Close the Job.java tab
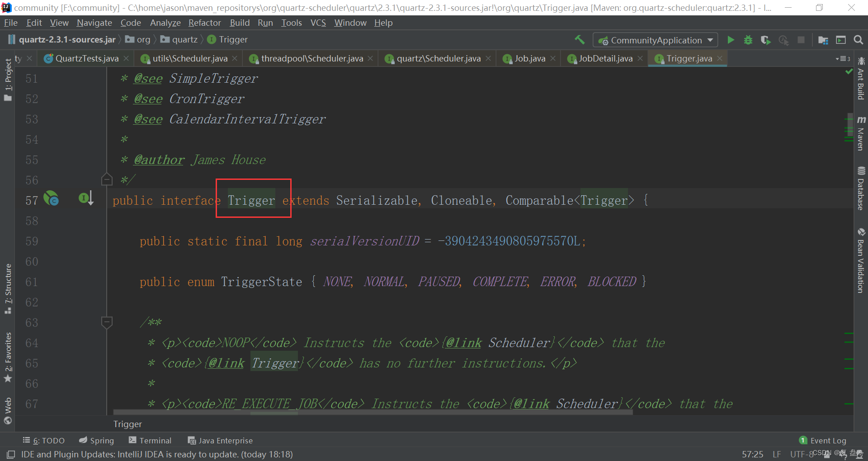The width and height of the screenshot is (868, 461). 553,58
